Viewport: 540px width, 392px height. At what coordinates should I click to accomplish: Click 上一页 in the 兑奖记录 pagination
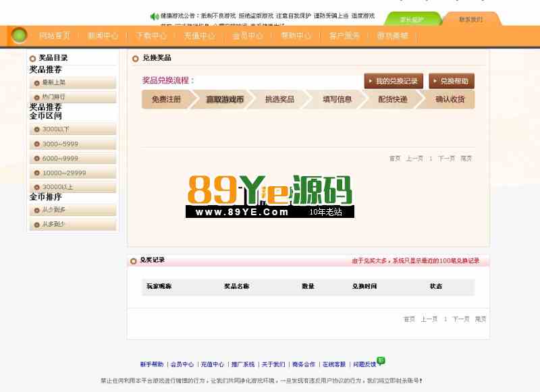point(429,319)
